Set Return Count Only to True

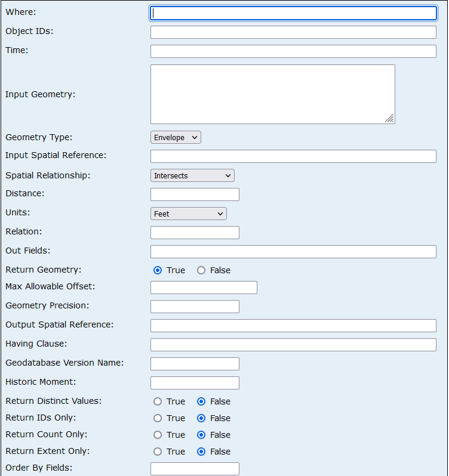click(158, 435)
